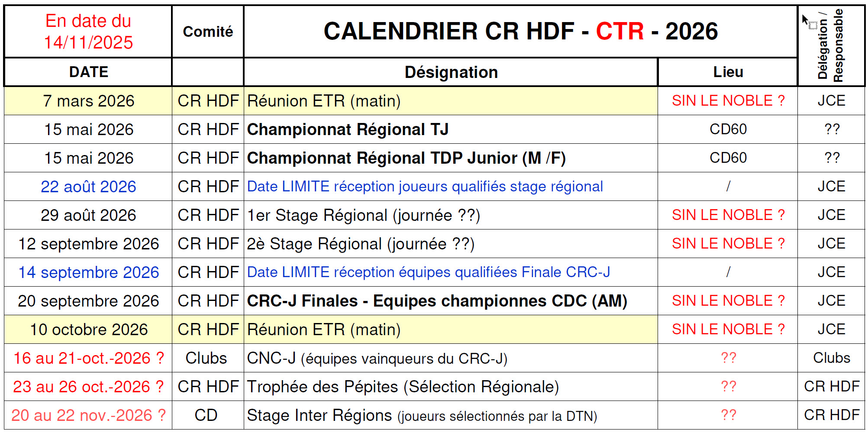Screen dimensions: 868x433
Task: Click the red "20 au 22 nov.-2026 ?" date
Action: (x=88, y=415)
